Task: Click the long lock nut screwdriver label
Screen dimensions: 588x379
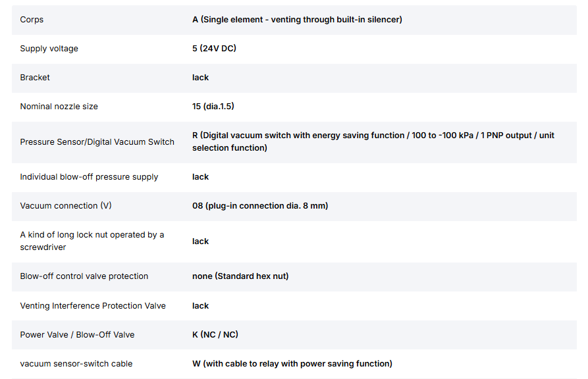Action: (92, 241)
